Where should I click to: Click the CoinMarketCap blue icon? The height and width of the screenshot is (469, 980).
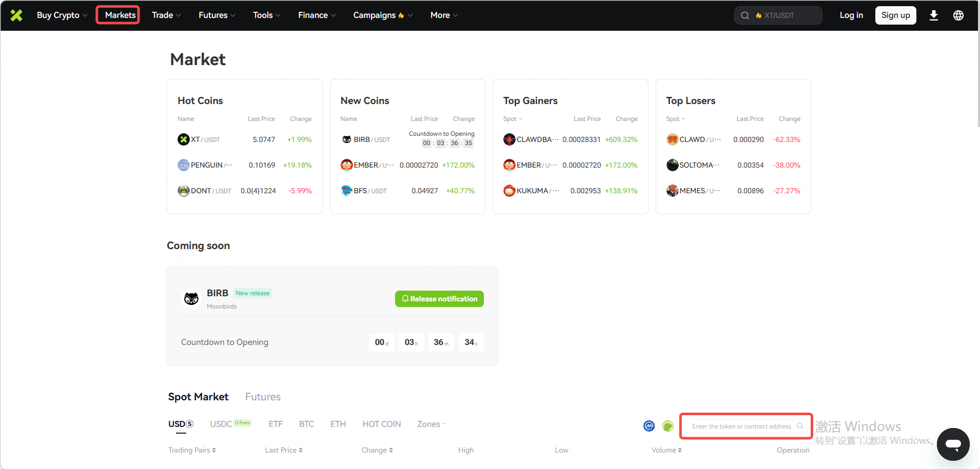click(649, 426)
